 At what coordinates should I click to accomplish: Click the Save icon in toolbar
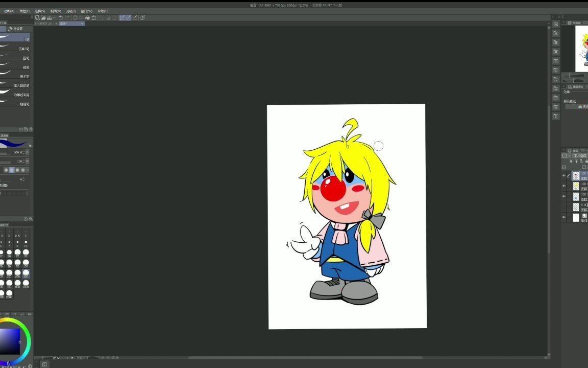[49, 18]
